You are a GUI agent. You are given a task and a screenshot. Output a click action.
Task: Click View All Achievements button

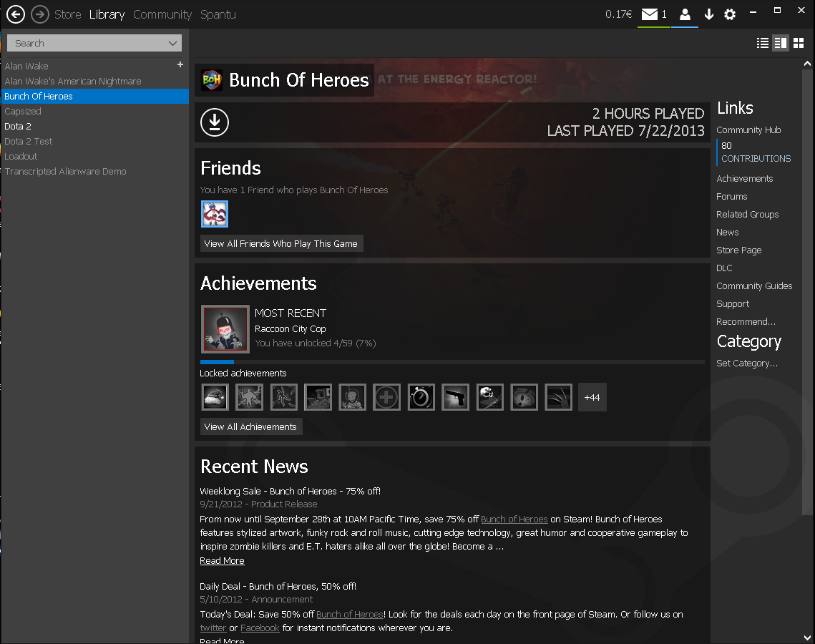coord(250,426)
